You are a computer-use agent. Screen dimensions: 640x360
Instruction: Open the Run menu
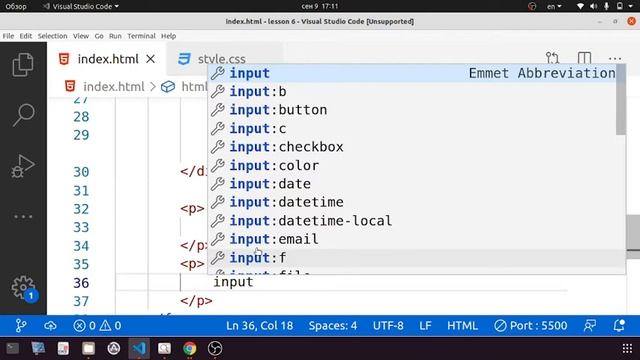pyautogui.click(x=115, y=36)
